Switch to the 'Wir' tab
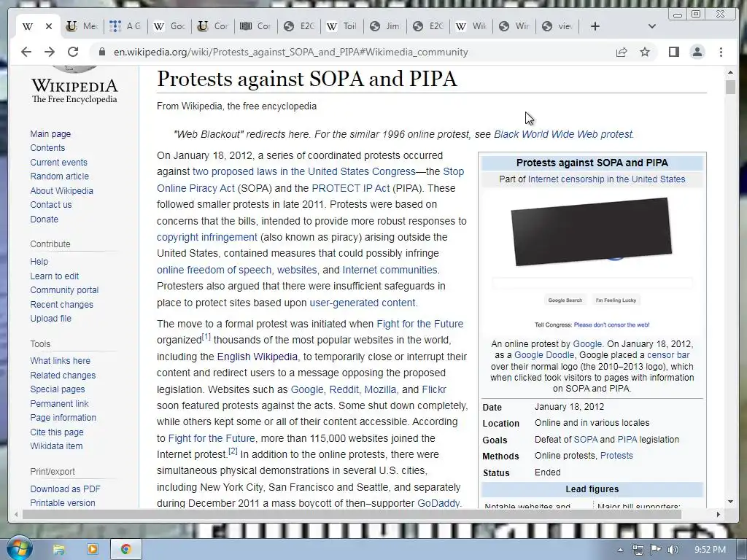Viewport: 747px width, 560px height. [514, 26]
